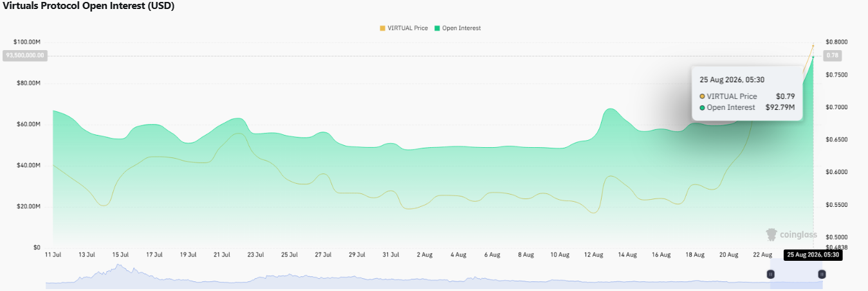The height and width of the screenshot is (291, 868).
Task: Click the chart title Virtuals Protocol Open Interest
Action: click(89, 6)
